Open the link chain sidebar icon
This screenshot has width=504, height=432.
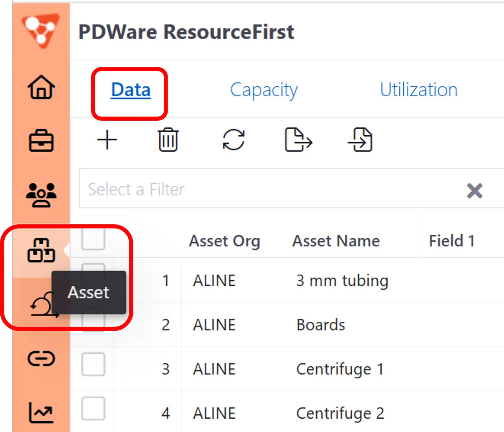point(41,358)
